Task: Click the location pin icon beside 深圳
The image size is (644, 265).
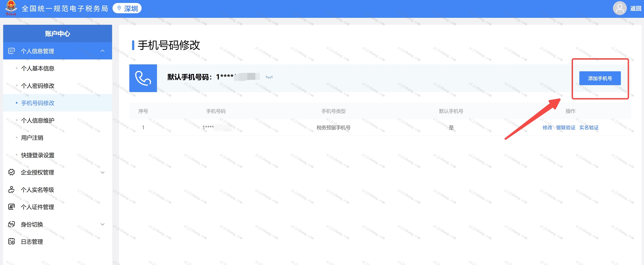Action: point(119,9)
